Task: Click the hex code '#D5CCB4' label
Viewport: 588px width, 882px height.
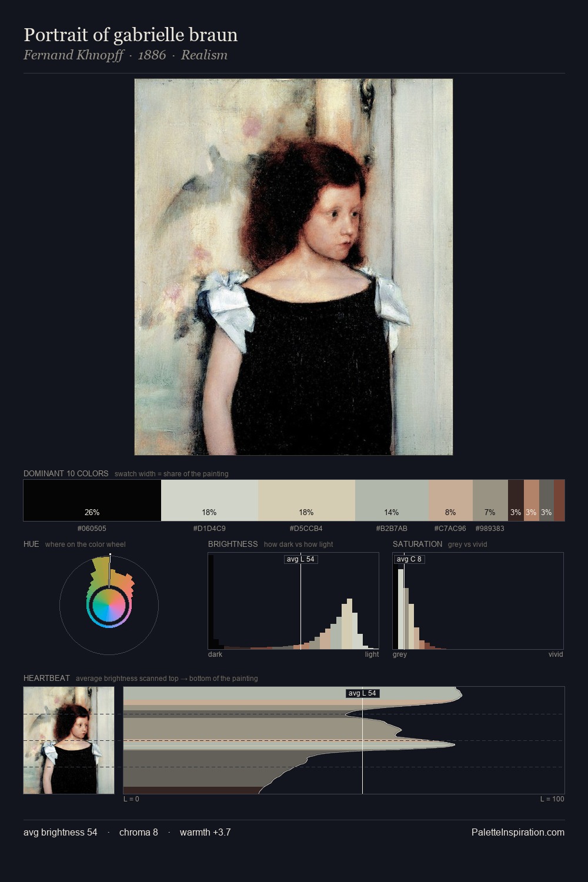Action: (x=306, y=529)
